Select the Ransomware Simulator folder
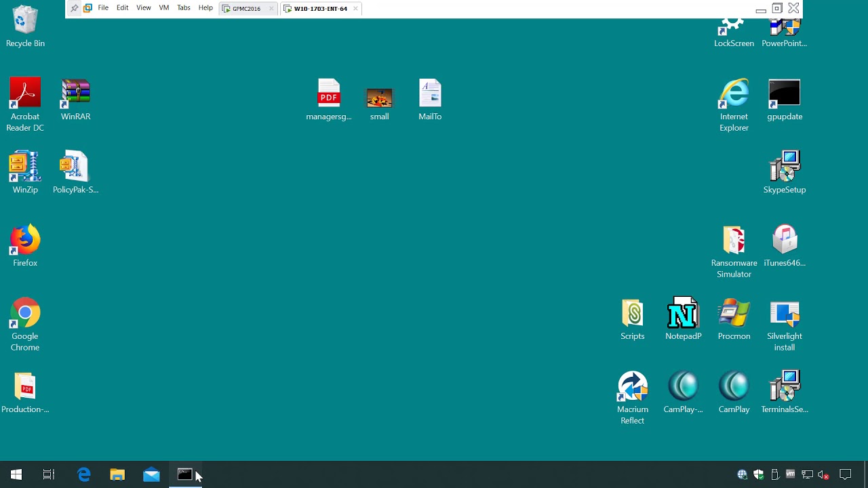 pos(734,251)
